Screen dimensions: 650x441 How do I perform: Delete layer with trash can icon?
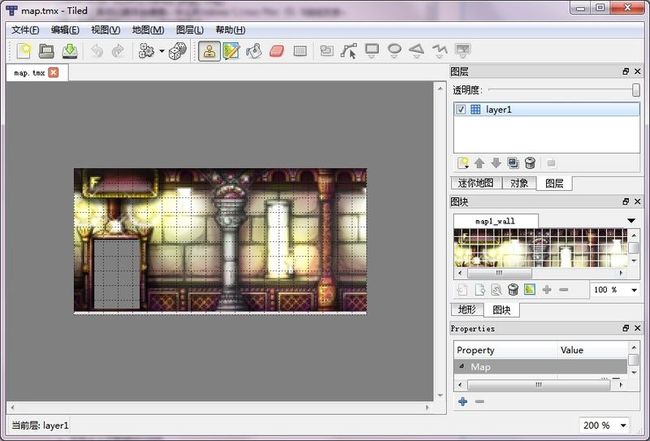(530, 163)
